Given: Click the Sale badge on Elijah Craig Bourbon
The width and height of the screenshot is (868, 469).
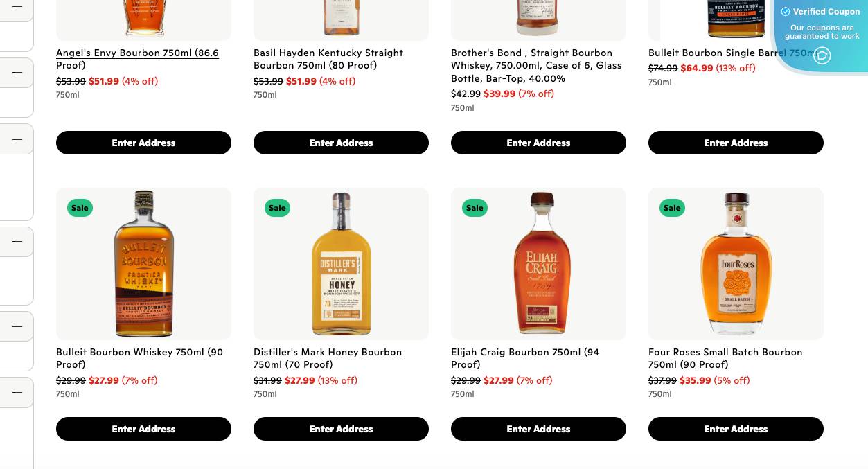Looking at the screenshot, I should point(475,208).
